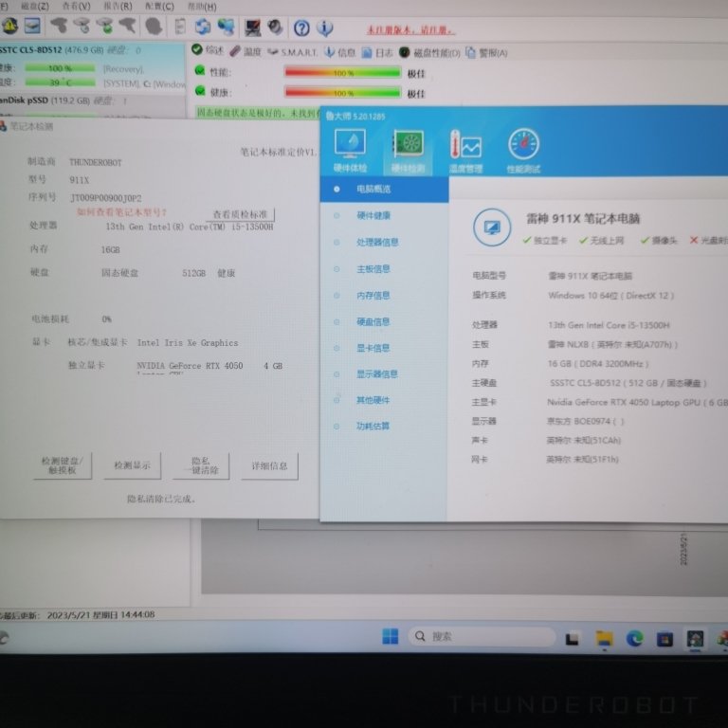The height and width of the screenshot is (728, 728).
Task: Click the disk drive image toolbar icon
Action: [x=32, y=26]
